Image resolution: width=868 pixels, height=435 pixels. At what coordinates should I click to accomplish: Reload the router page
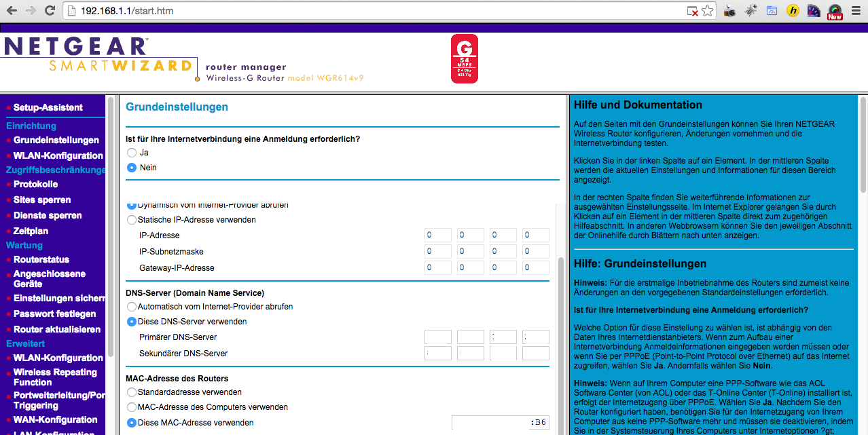(50, 11)
